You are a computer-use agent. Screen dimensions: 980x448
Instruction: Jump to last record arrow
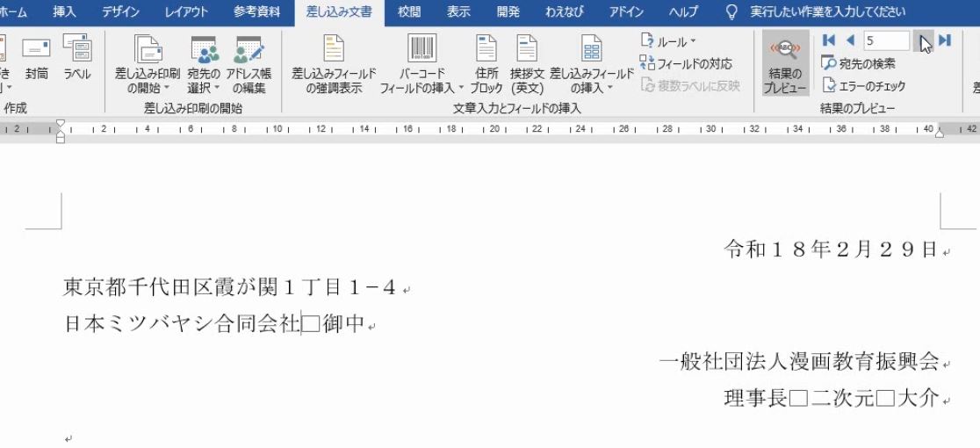(944, 40)
